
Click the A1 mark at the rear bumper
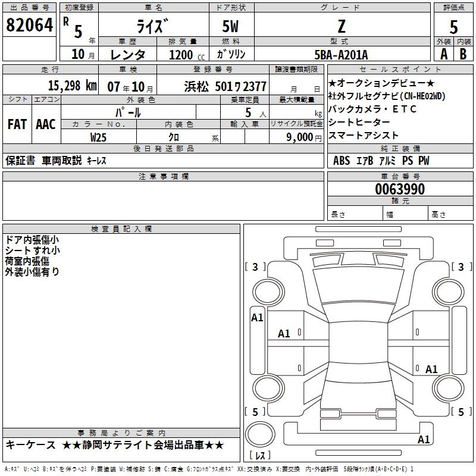[x=424, y=439]
